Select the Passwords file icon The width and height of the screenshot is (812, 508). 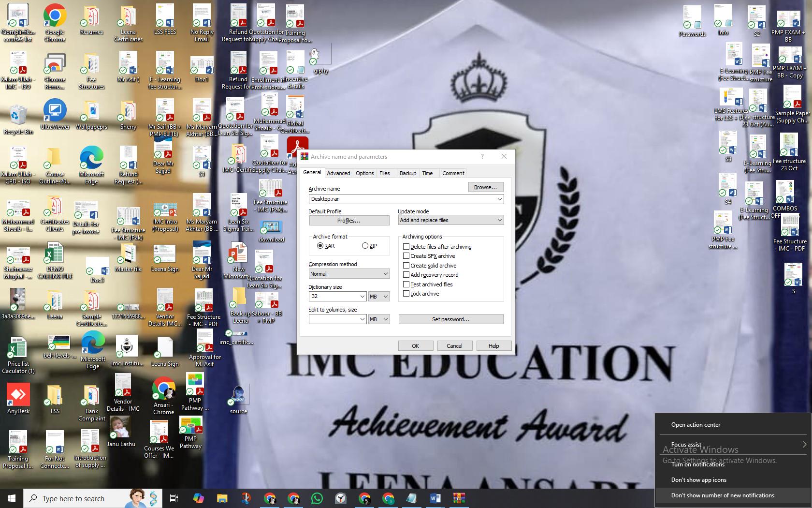692,21
